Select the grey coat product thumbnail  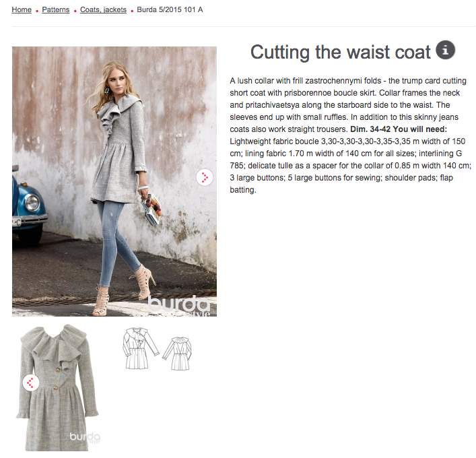point(58,387)
